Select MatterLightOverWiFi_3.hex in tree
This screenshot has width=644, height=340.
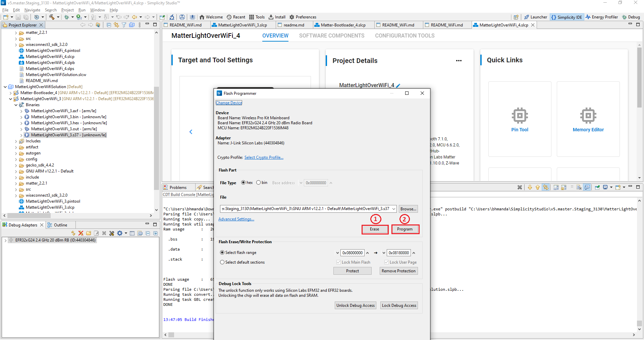69,123
